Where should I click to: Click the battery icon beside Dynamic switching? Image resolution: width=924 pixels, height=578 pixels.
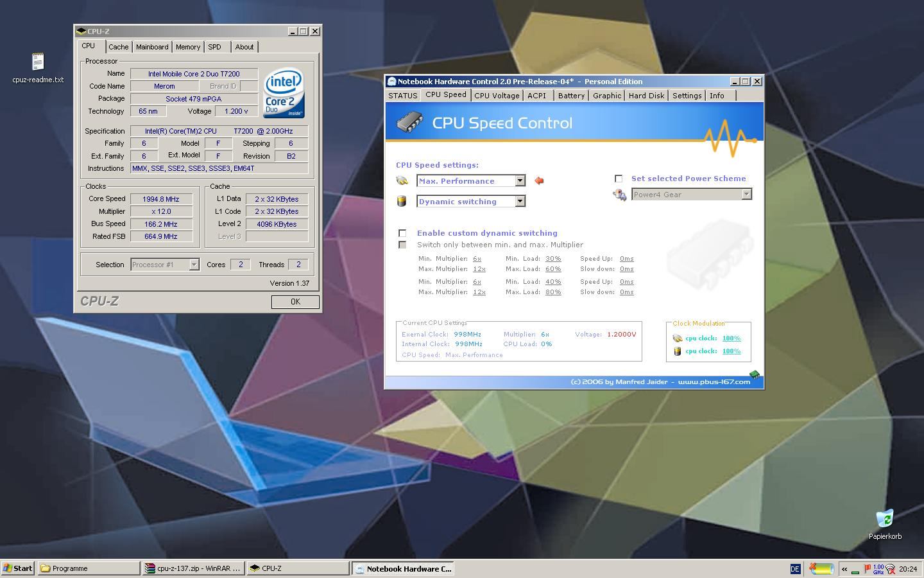tap(402, 202)
